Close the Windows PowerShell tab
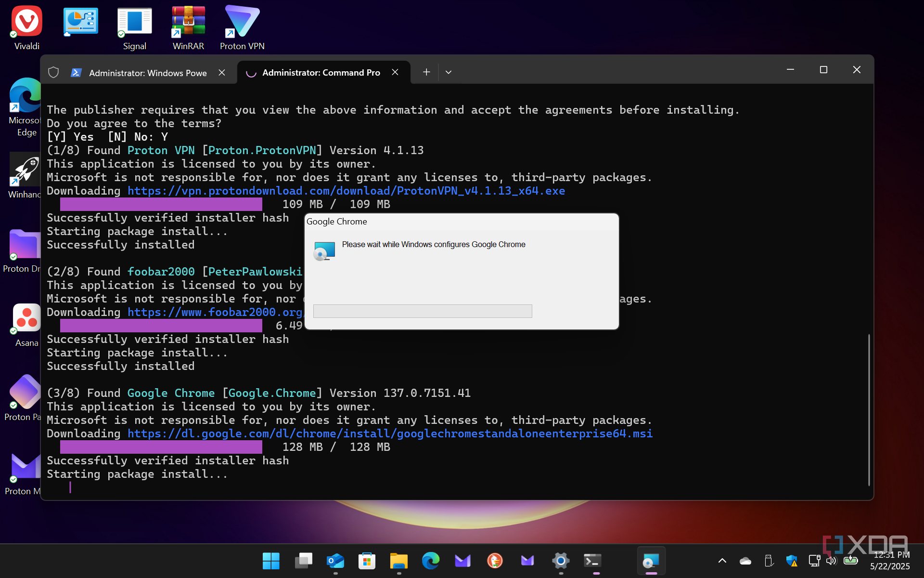The image size is (924, 578). click(x=222, y=72)
